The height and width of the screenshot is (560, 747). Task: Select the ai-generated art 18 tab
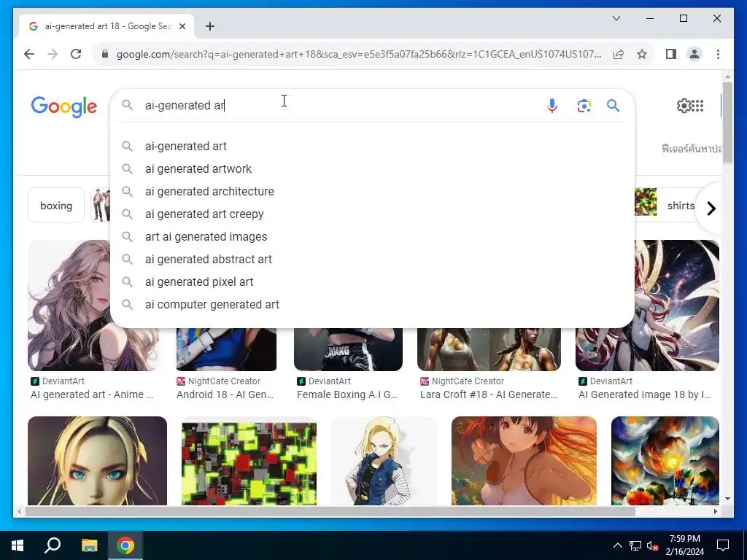click(107, 26)
